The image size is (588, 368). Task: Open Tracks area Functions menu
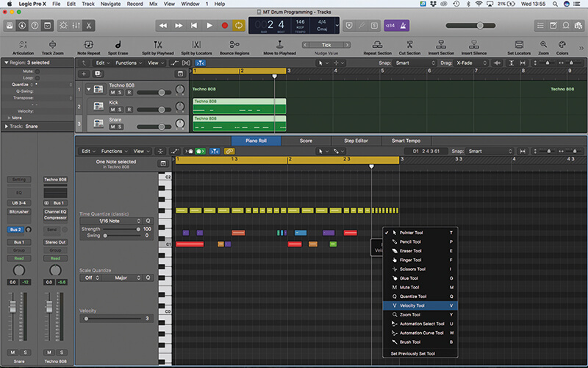128,63
